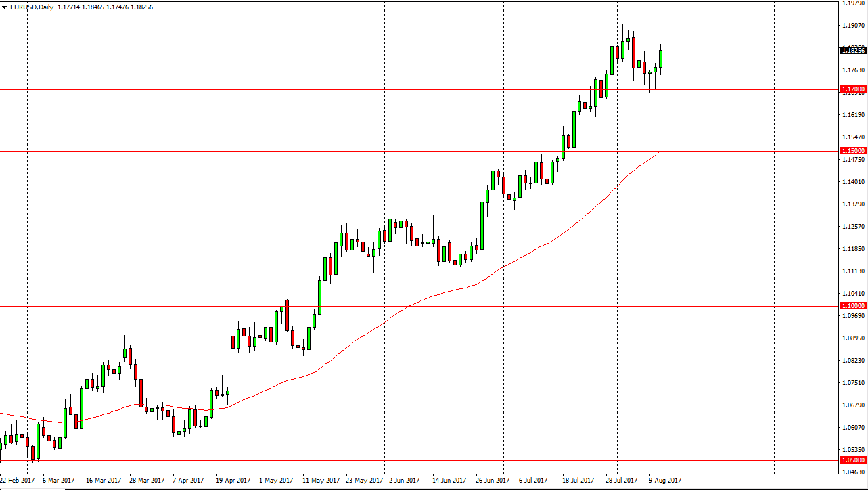Select the red 1.05000 price label

tap(852, 460)
